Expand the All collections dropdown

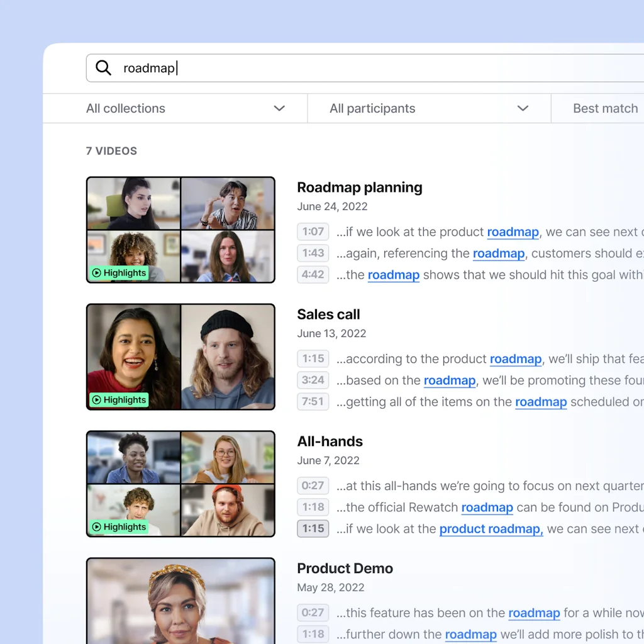pos(186,108)
